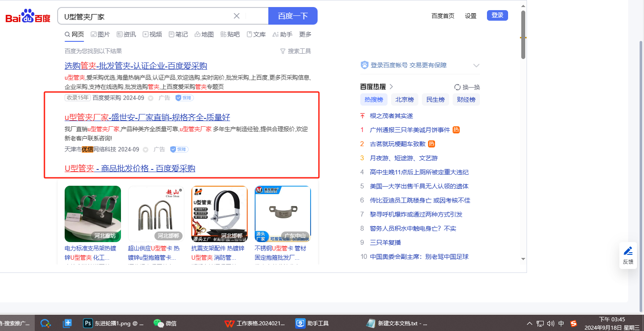Expand the arrow after 百度爱采购 2024-09
Screen dimensions: 644x331
(150, 98)
